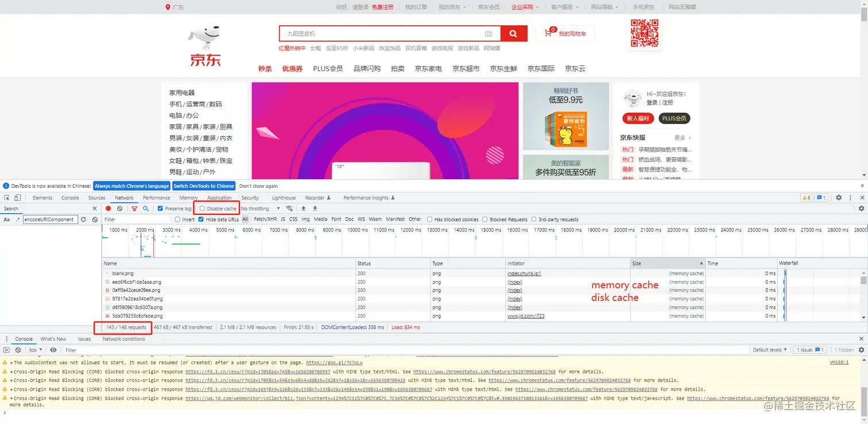Viewport: 868px width, 424px height.
Task: Open Network conditions drawer tab
Action: tap(123, 339)
